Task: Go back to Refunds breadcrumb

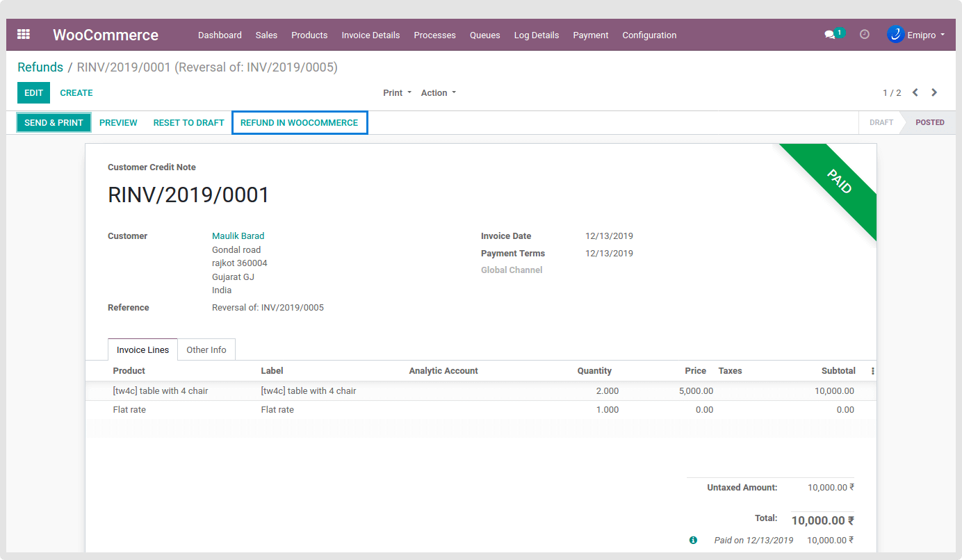Action: pyautogui.click(x=40, y=67)
